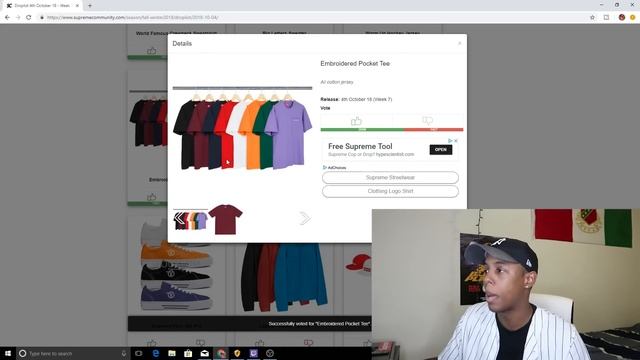Click thumbs down under long sleeve tees card
This screenshot has width=640, height=360.
coord(309,343)
